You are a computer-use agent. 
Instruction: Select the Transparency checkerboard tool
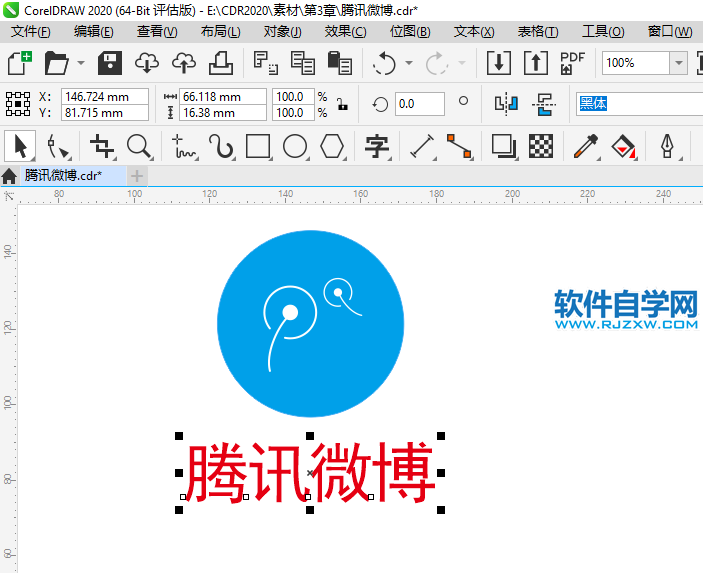point(541,146)
